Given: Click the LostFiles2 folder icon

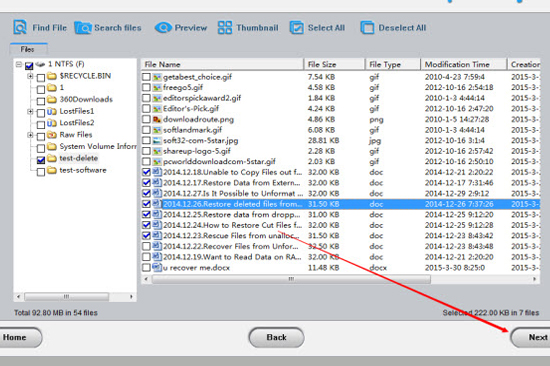Looking at the screenshot, I should pos(52,123).
